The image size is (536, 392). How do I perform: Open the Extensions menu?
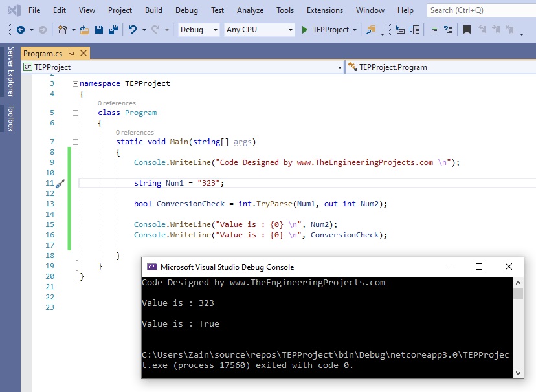pos(325,10)
